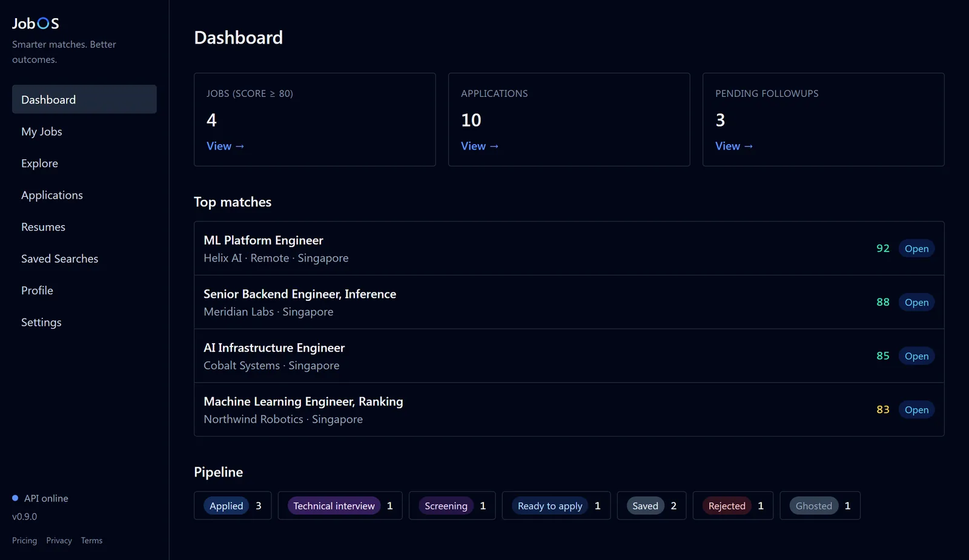
Task: Click View link under Jobs score card
Action: [x=225, y=146]
